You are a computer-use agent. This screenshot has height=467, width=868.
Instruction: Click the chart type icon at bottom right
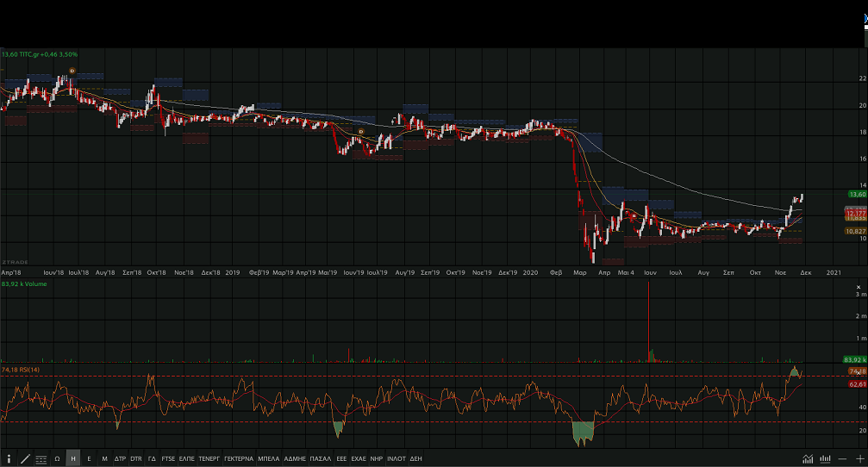coord(808,459)
